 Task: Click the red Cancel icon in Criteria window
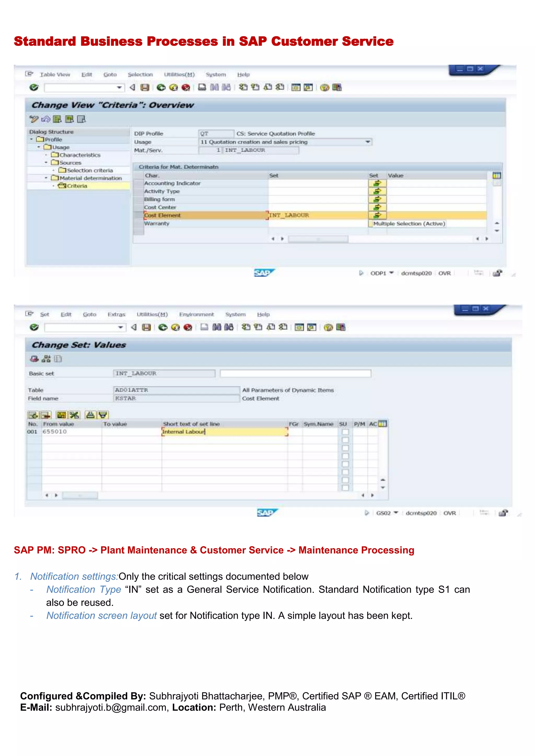186,88
